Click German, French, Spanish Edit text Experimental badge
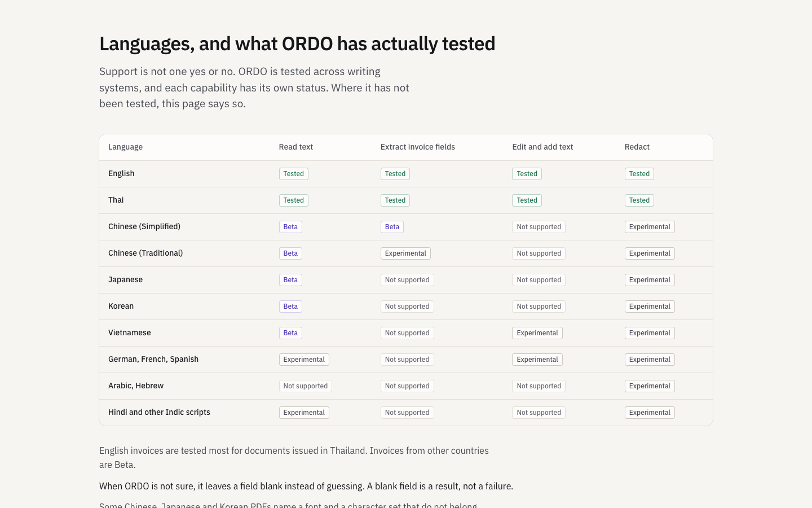This screenshot has width=812, height=508. 537,360
